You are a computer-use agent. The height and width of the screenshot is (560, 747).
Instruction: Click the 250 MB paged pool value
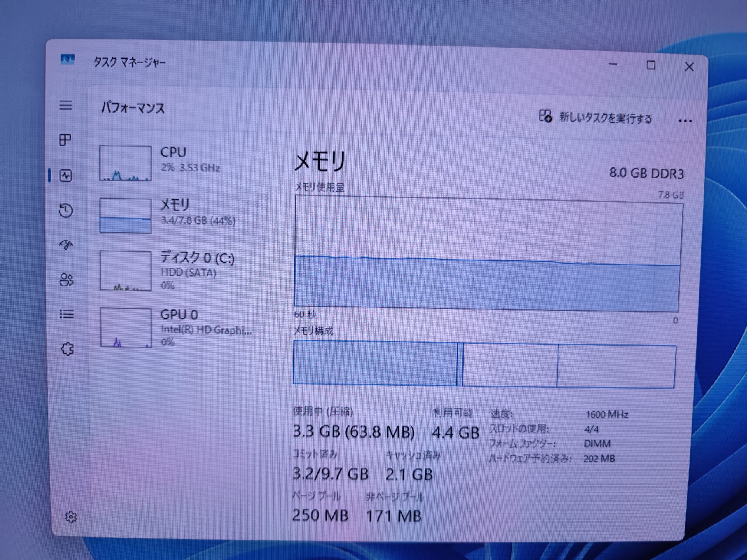point(320,515)
